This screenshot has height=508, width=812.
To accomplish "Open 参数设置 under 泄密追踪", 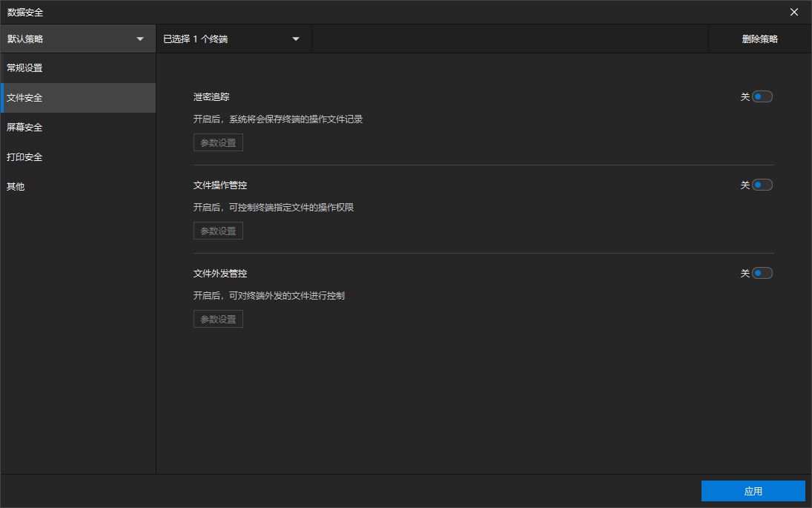I will tap(218, 142).
